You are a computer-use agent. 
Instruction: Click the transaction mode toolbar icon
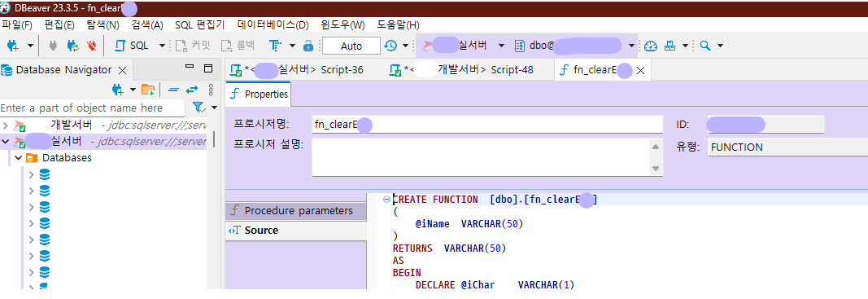(x=275, y=46)
